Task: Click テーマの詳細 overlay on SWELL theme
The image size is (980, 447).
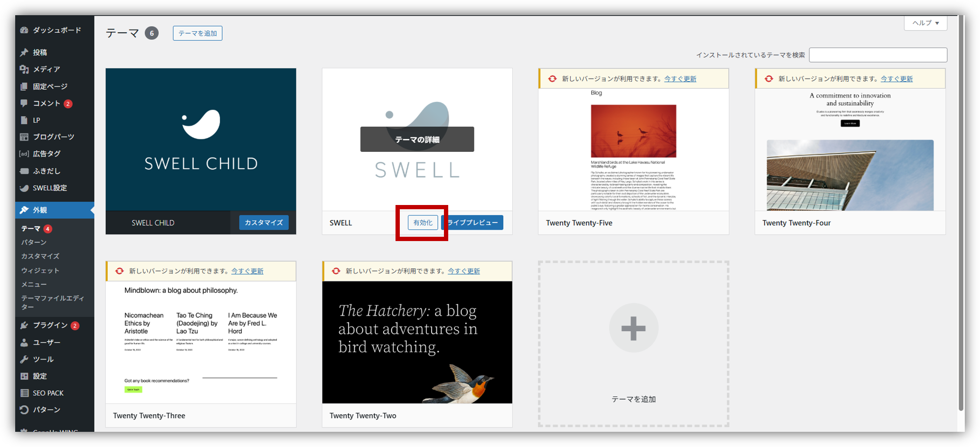Action: [417, 140]
